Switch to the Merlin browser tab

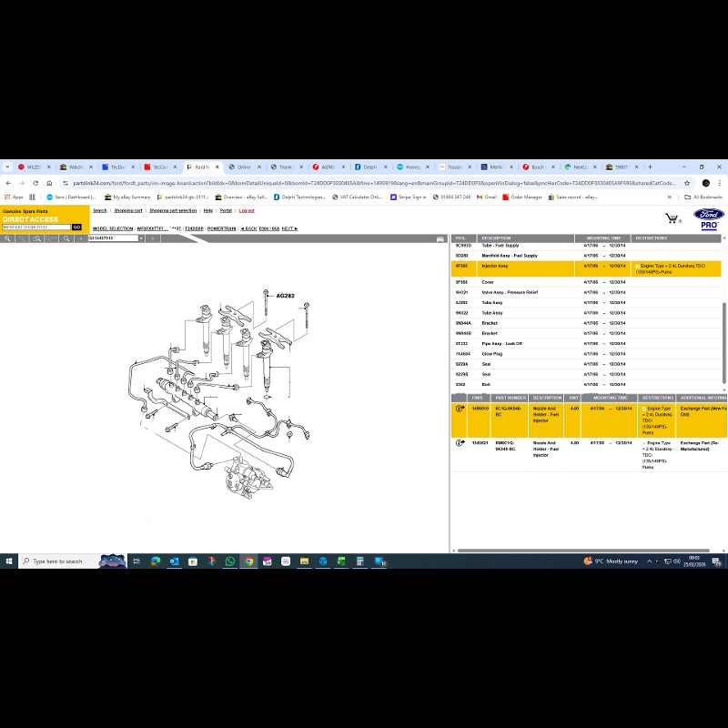click(496, 167)
